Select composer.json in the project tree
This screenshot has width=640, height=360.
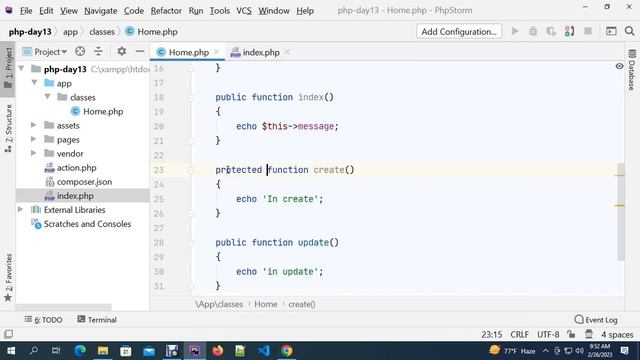point(78,182)
